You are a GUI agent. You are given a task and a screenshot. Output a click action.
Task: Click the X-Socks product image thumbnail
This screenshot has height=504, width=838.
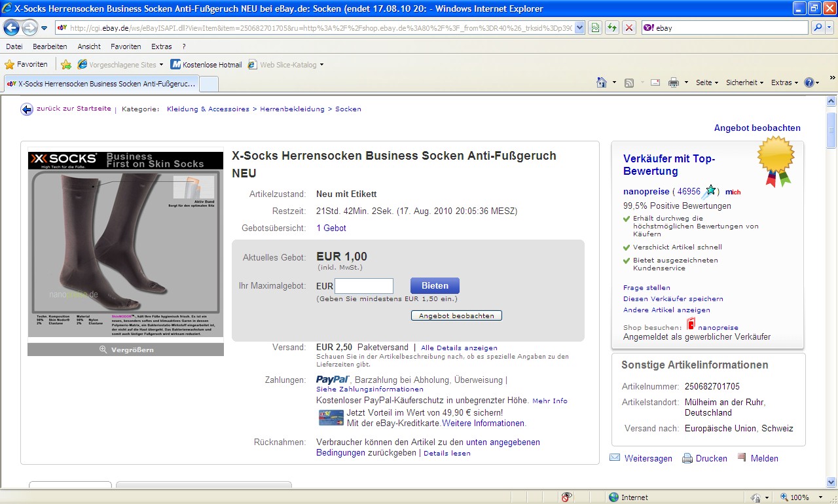pos(126,244)
